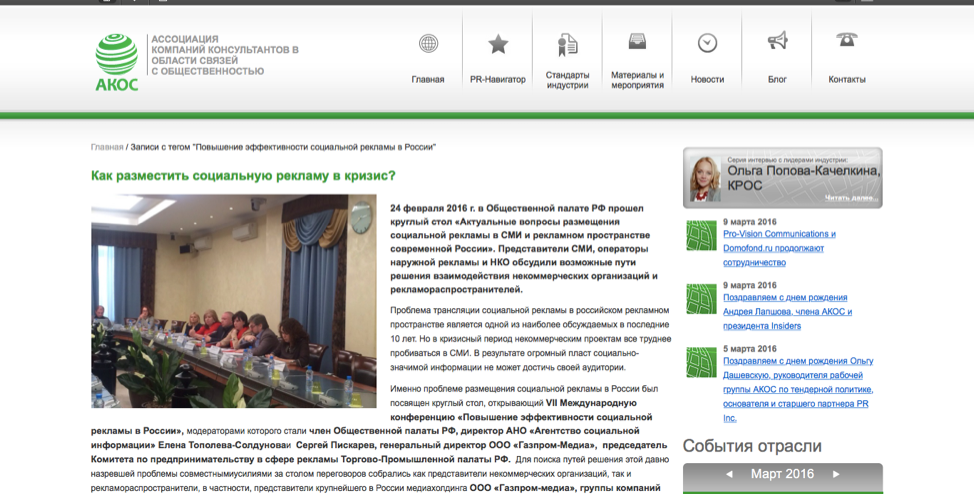Viewport: 974px width, 494px height.
Task: Click the AKOC green globe logo
Action: pyautogui.click(x=117, y=62)
